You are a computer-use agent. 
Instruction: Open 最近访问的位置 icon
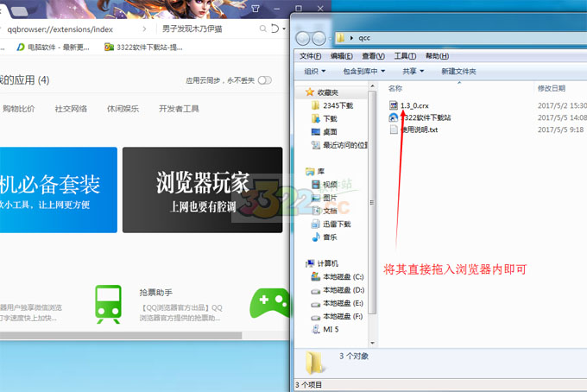click(x=316, y=145)
